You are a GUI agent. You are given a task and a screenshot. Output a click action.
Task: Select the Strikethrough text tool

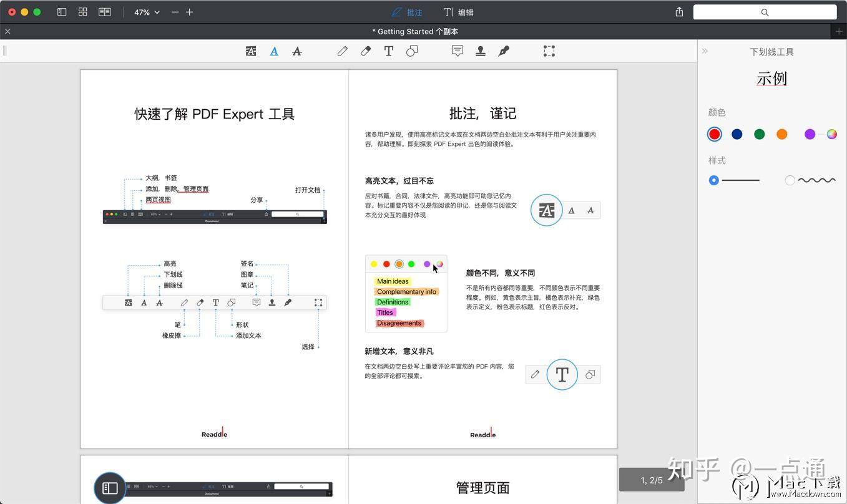(297, 51)
